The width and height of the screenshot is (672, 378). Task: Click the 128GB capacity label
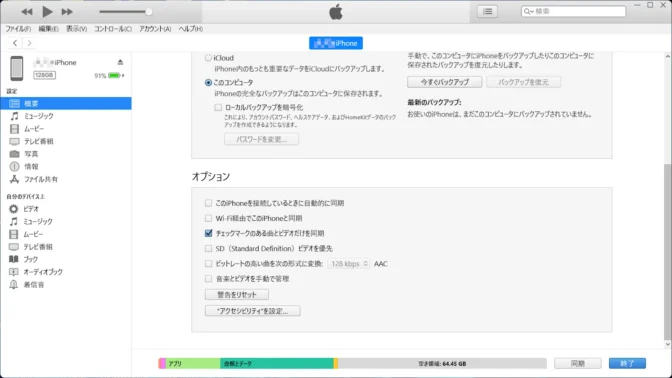coord(45,75)
